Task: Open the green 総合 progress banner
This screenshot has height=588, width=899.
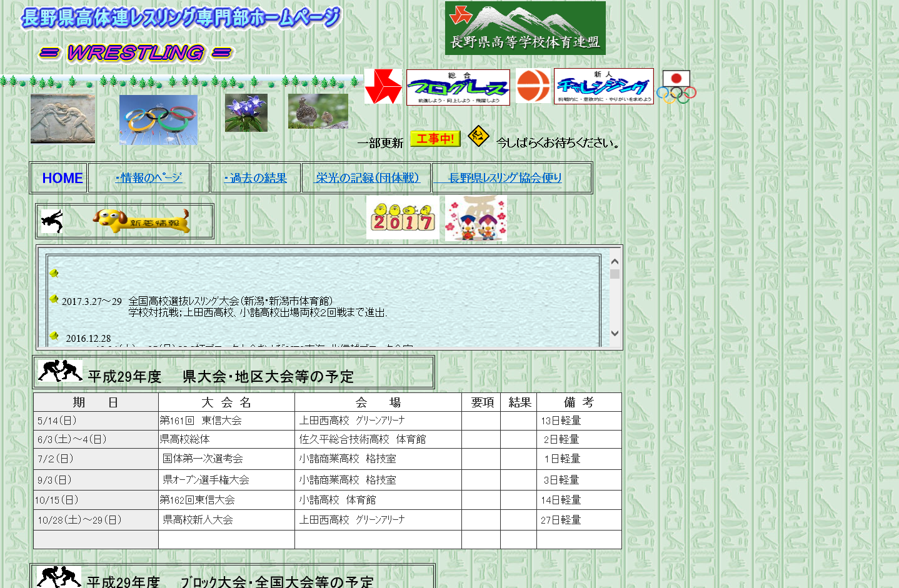Action: coord(458,87)
